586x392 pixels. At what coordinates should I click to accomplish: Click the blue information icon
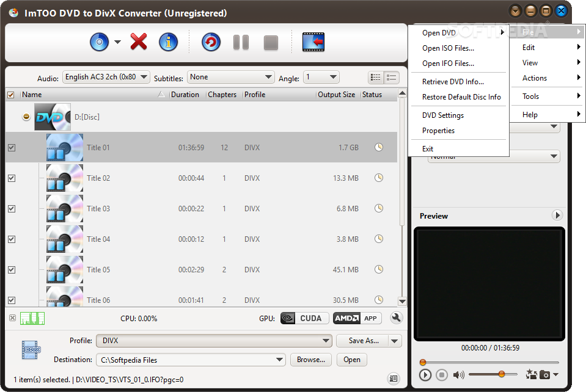coord(169,42)
